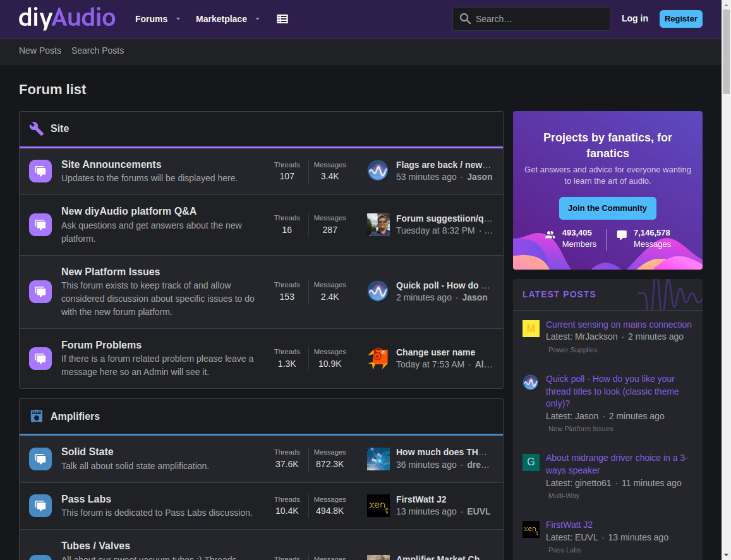The image size is (731, 560).
Task: Click EUVL username in Pass Labs row
Action: point(479,511)
